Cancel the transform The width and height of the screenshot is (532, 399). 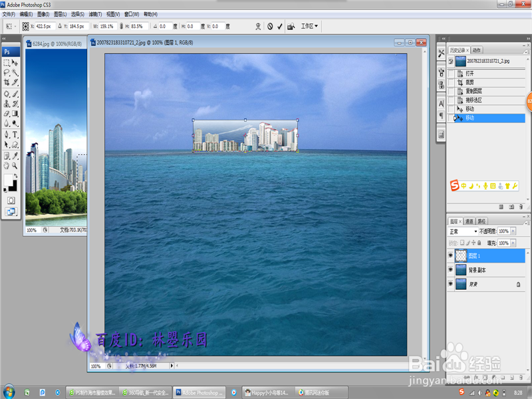point(270,27)
